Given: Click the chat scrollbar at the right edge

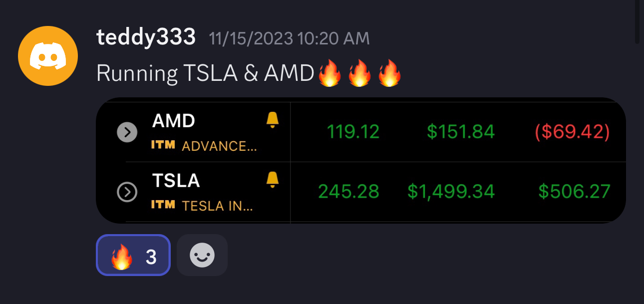Looking at the screenshot, I should coord(637,22).
